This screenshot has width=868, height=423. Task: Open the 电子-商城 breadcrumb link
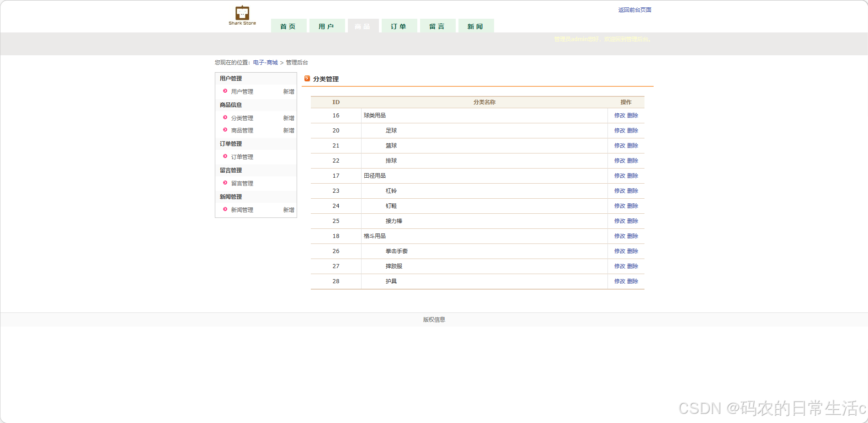coord(266,62)
